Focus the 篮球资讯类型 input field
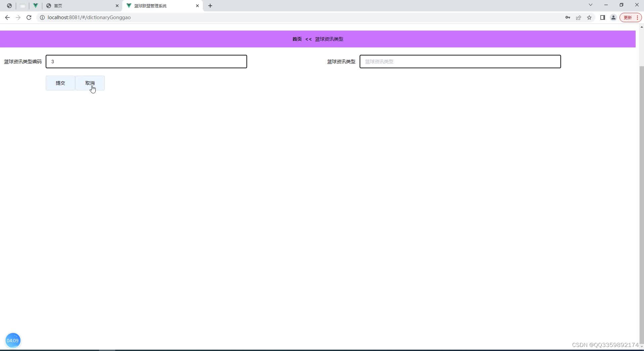Image resolution: width=644 pixels, height=351 pixels. 460,62
